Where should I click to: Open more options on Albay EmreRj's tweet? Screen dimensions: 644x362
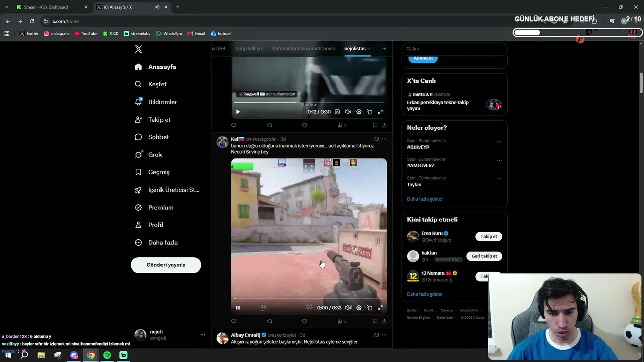(x=384, y=335)
